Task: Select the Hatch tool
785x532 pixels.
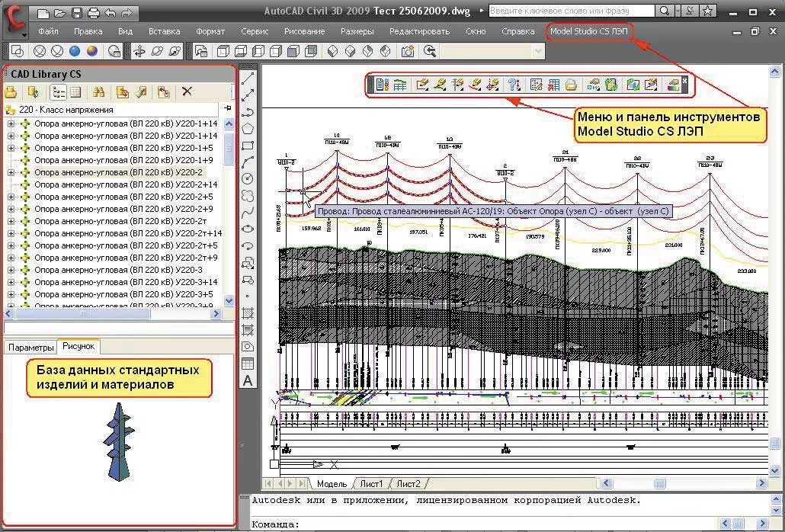Action: [248, 313]
